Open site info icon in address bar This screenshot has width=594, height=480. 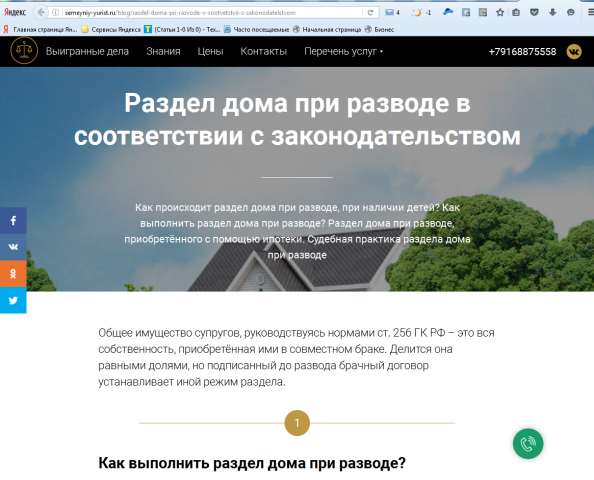[56, 13]
